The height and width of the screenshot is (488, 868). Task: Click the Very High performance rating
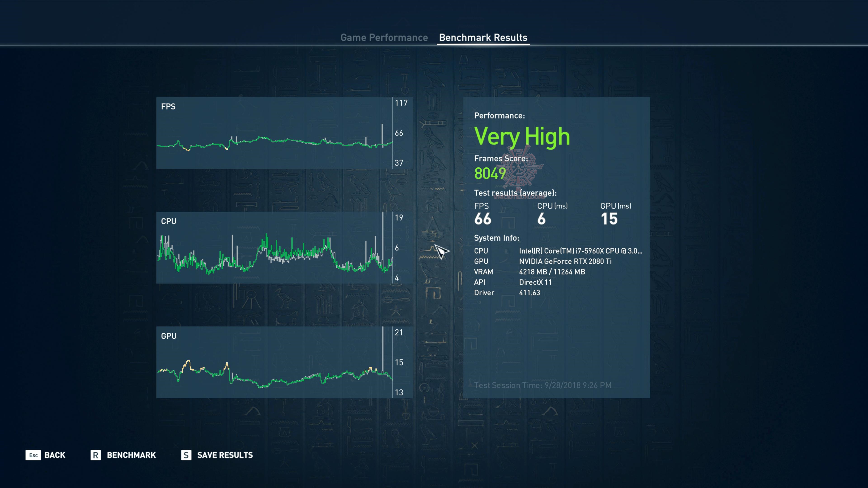point(522,136)
